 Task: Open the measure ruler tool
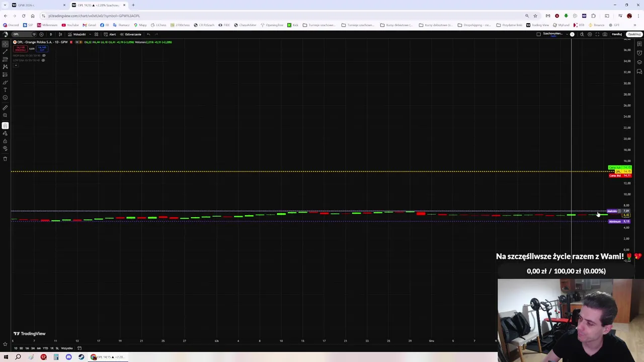coord(5,108)
